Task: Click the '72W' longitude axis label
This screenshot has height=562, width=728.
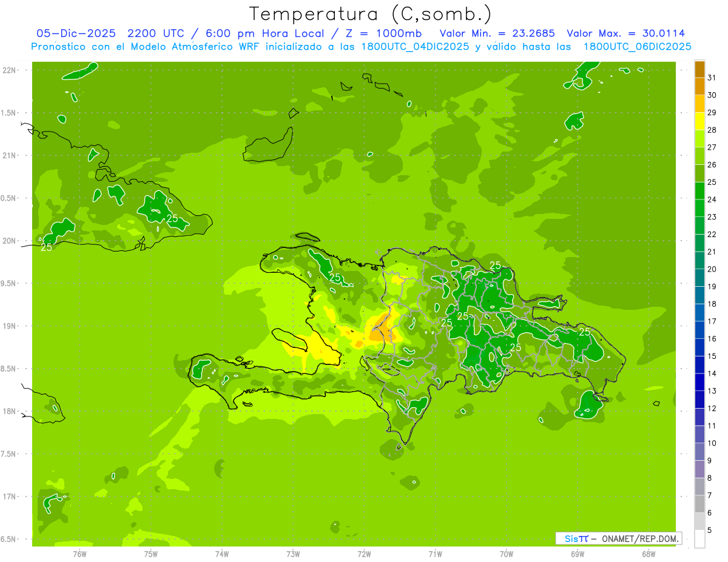Action: [364, 554]
